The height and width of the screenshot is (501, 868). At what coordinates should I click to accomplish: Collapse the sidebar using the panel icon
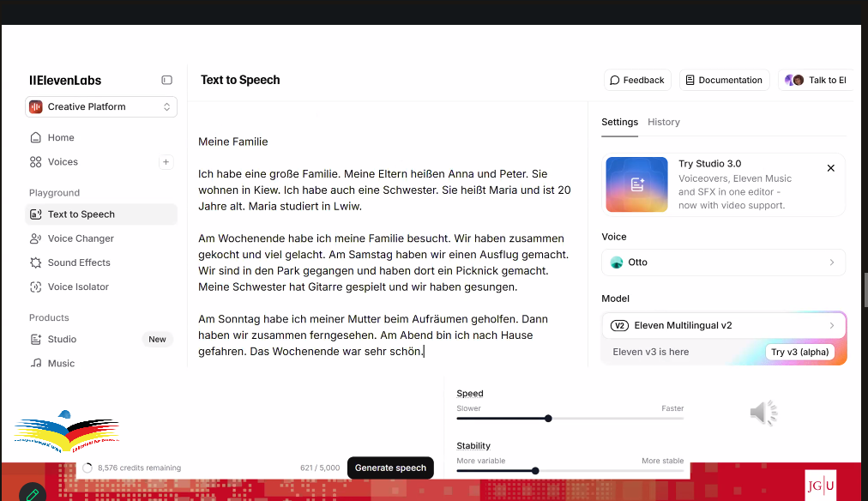click(166, 80)
